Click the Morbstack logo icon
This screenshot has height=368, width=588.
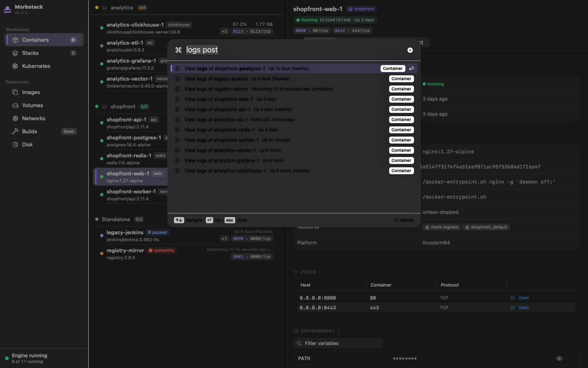7,9
